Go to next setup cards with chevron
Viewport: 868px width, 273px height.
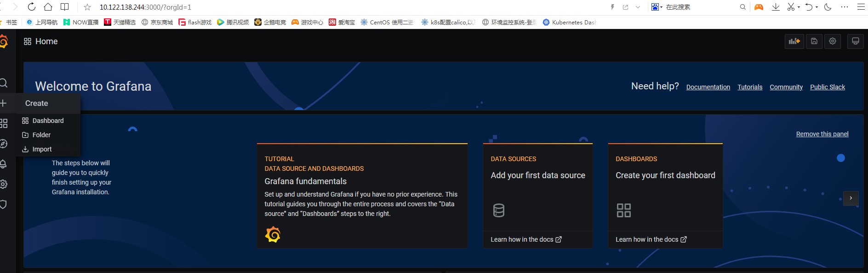851,198
